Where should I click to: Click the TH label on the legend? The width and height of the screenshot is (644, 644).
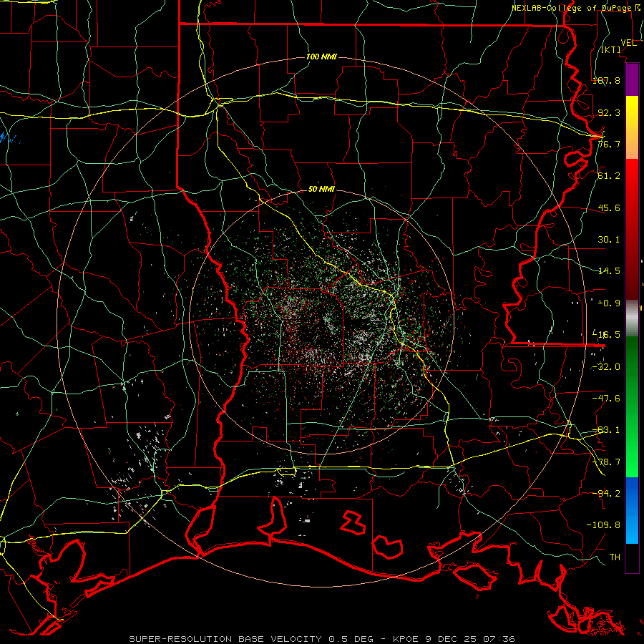[x=615, y=557]
